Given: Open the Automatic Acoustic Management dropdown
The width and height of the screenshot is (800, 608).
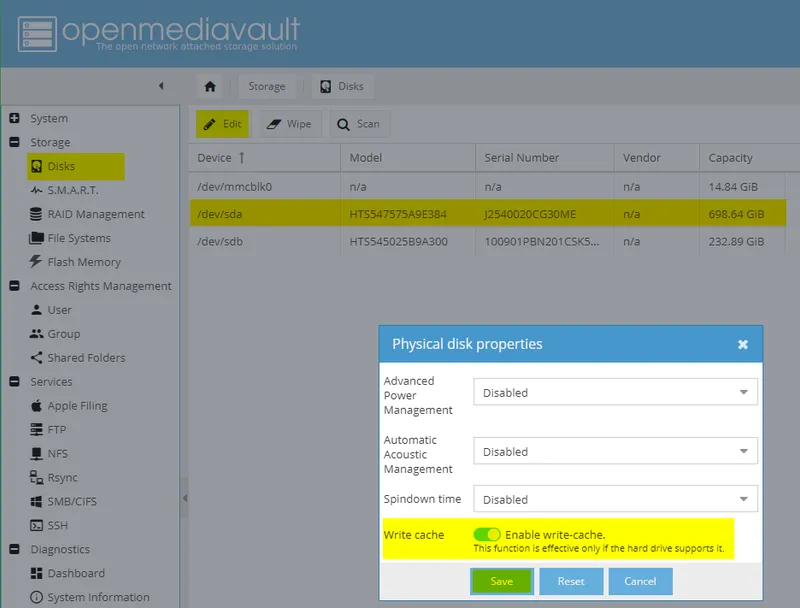Looking at the screenshot, I should pyautogui.click(x=614, y=451).
